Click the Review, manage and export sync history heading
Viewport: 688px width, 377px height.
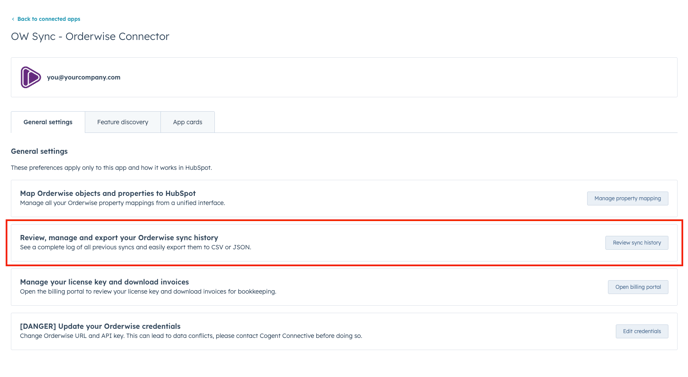pos(119,237)
